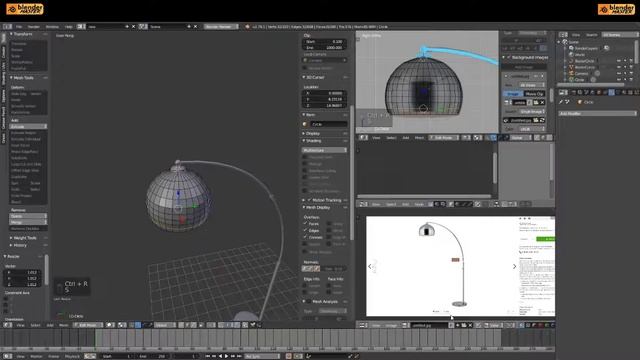Open Mesh menu in main 3D viewport header
This screenshot has width=640, height=360.
[63, 325]
